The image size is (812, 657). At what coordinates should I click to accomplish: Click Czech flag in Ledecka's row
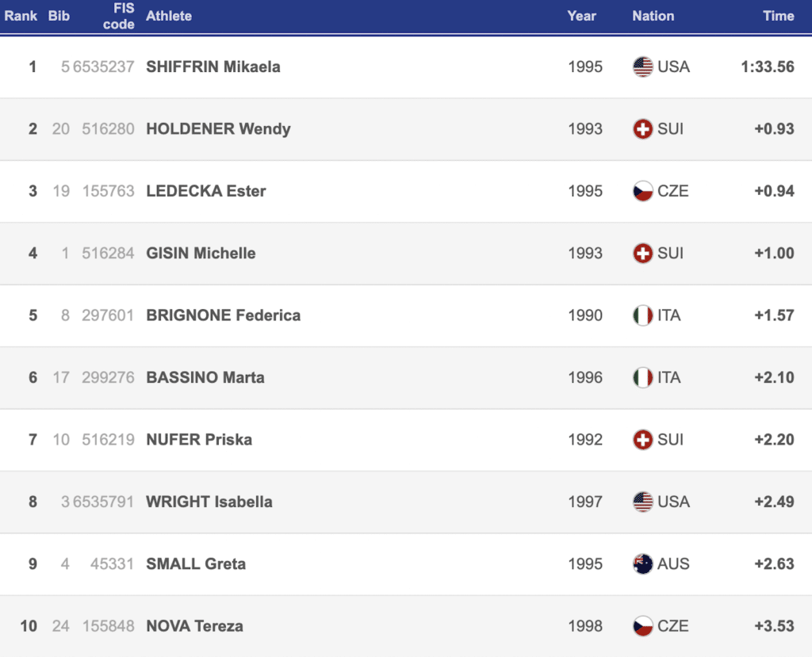point(642,191)
